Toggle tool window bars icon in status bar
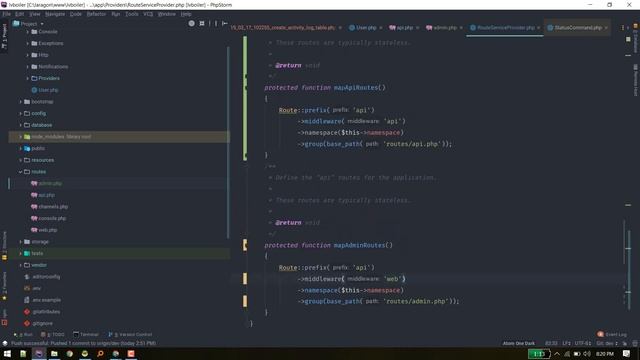640x360 pixels. point(4,343)
